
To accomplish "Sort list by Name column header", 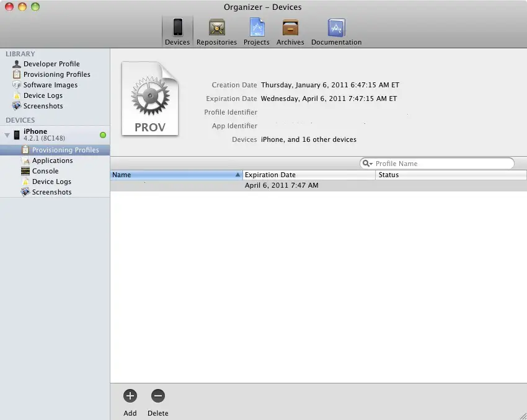I will click(x=174, y=175).
